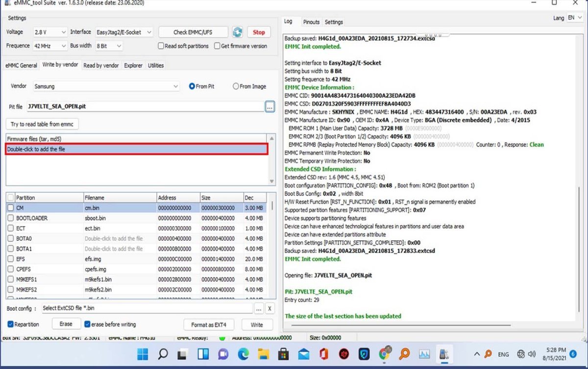
Task: Open the Windows Start menu
Action: coord(143,354)
